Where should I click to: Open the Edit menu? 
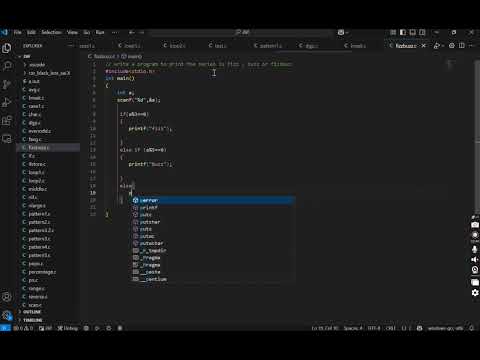31,32
